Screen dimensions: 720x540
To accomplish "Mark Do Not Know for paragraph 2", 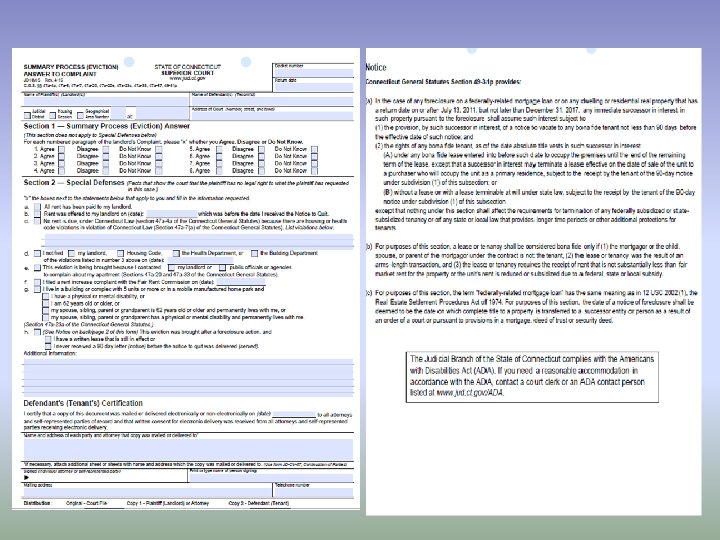I will 158,157.
